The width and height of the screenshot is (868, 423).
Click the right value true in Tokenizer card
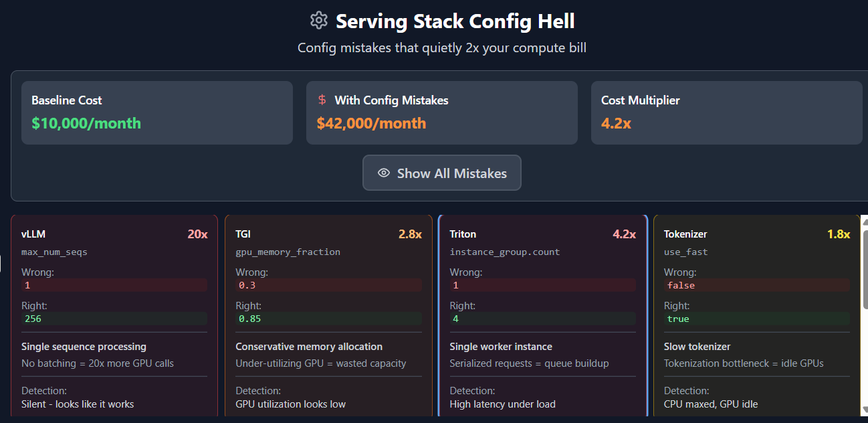756,319
